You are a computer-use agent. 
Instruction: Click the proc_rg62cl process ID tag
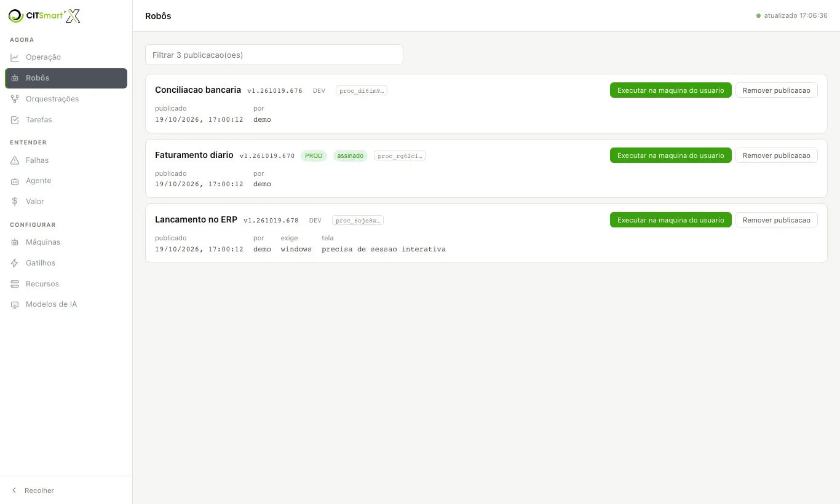[400, 156]
